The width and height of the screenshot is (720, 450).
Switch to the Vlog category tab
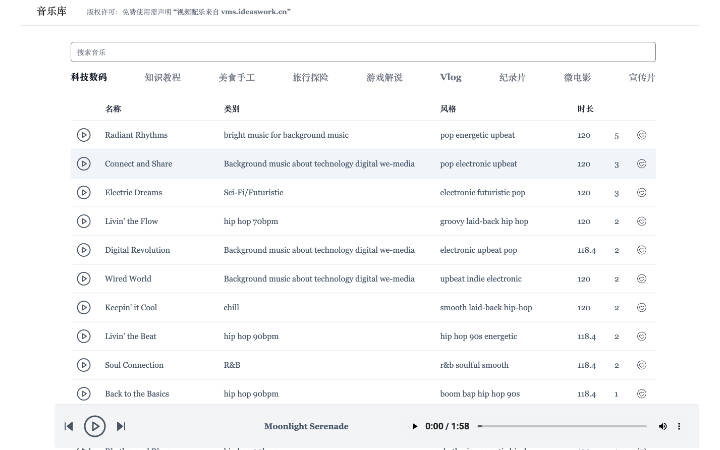coord(450,77)
